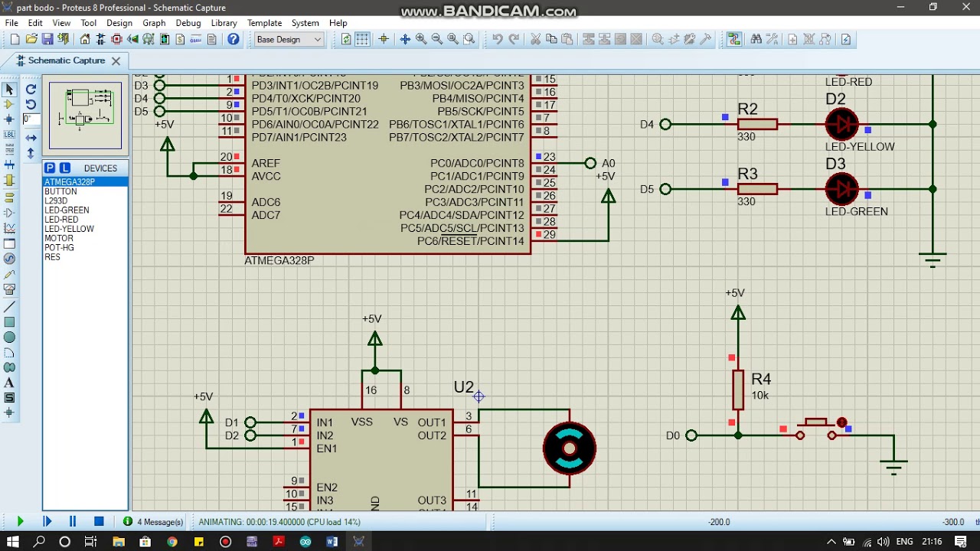Select the 2D Graphics Text 'A' tool
This screenshot has height=551, width=980.
pos(9,383)
